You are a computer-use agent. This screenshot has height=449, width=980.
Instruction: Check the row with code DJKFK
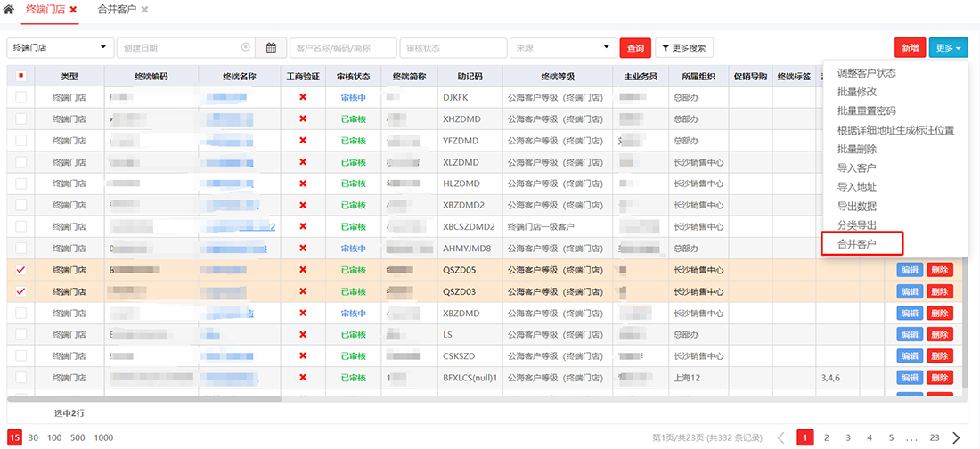20,97
